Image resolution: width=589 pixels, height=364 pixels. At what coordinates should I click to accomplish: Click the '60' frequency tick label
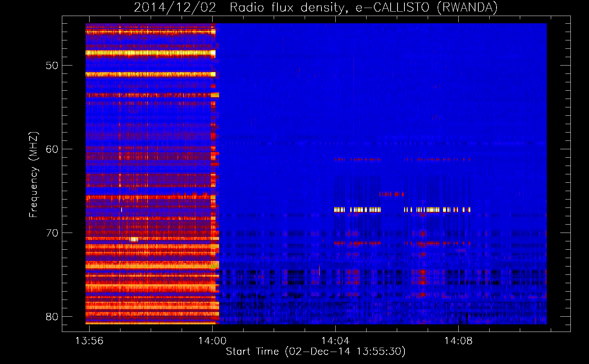point(52,150)
